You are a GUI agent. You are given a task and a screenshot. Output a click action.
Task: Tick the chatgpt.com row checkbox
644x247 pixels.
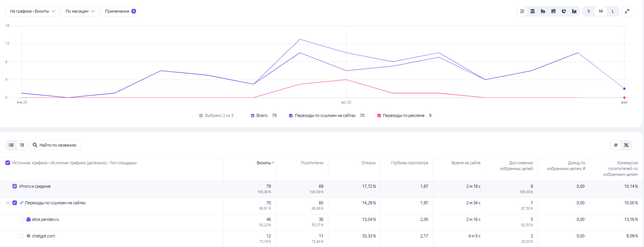click(x=22, y=236)
